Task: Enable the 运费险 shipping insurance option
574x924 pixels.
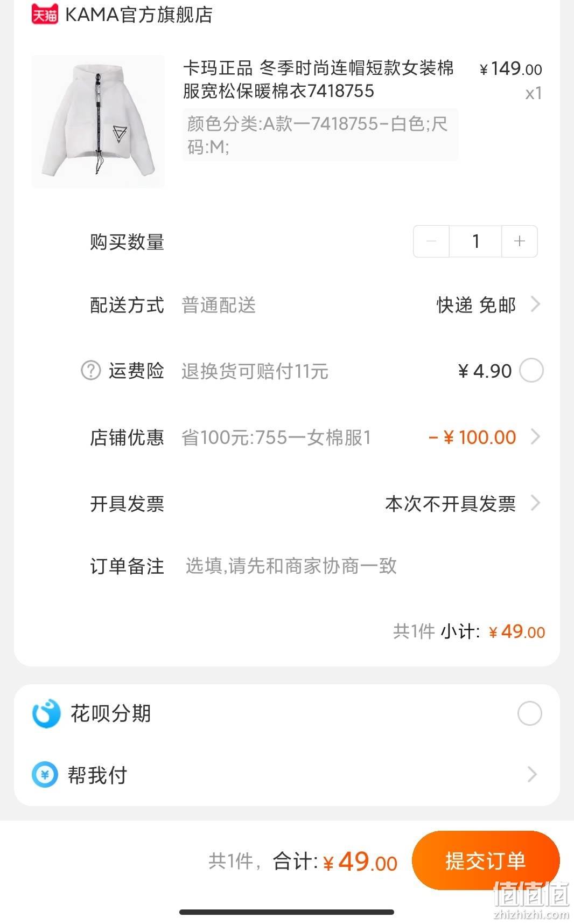Action: tap(531, 371)
